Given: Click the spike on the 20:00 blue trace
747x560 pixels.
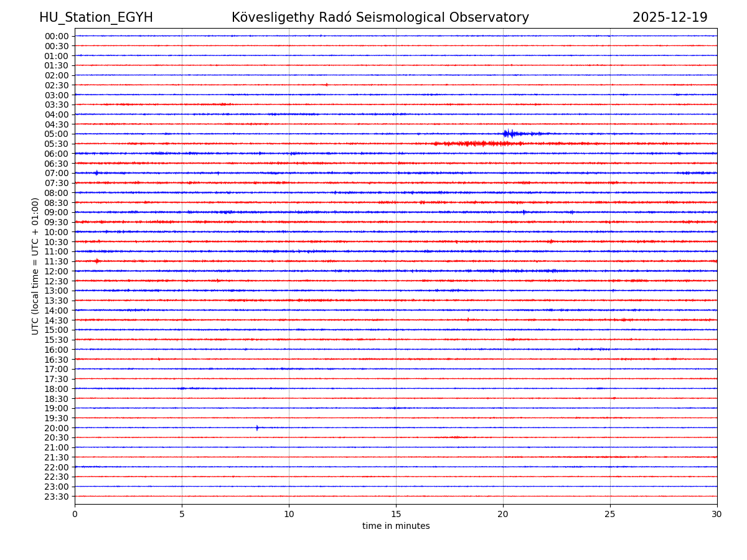Looking at the screenshot, I should click(x=257, y=427).
